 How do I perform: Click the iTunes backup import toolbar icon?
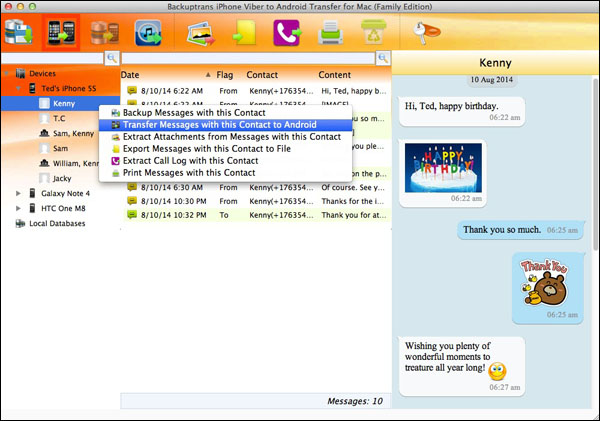coord(148,33)
